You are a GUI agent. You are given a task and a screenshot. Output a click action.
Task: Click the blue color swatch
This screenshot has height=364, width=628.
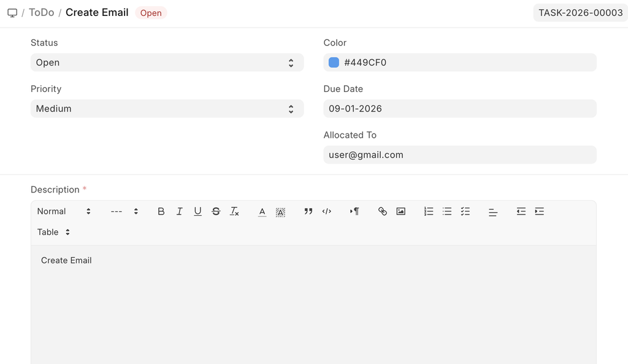[334, 63]
